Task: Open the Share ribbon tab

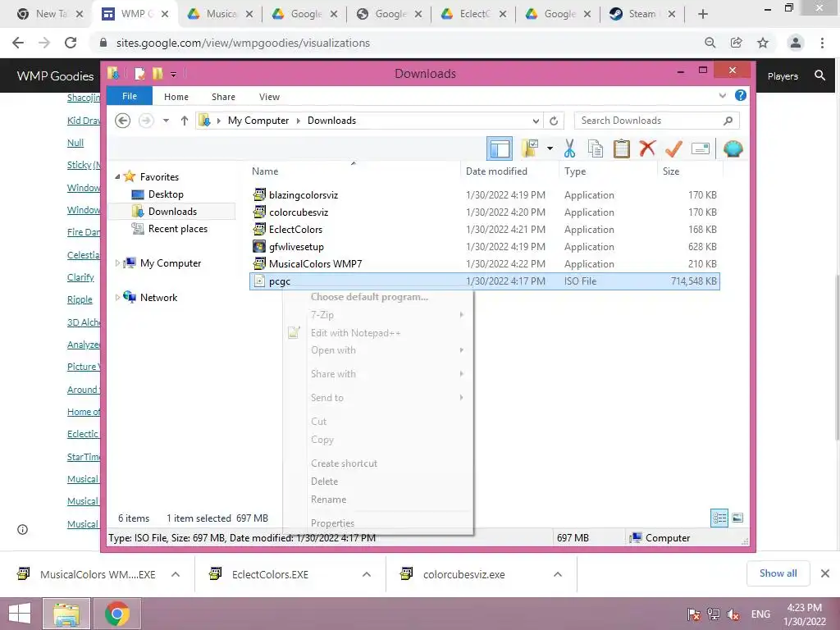Action: pos(223,97)
